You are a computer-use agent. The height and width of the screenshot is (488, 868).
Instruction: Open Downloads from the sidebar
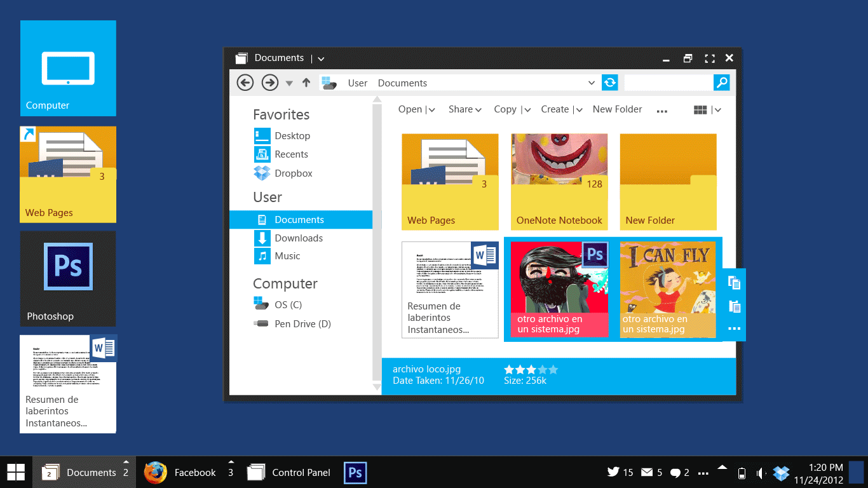click(x=299, y=238)
